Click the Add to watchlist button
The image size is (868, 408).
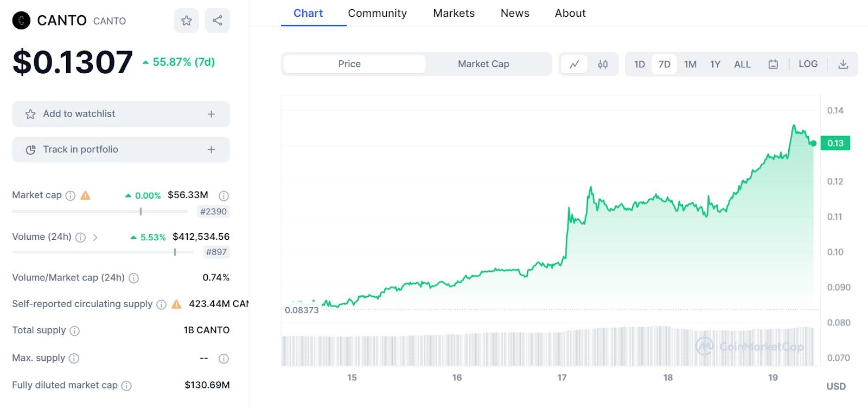[121, 114]
